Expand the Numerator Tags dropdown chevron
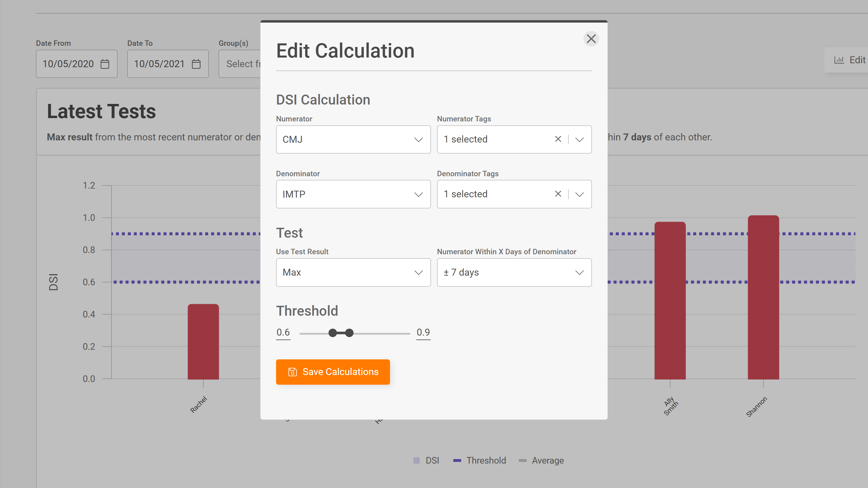868x488 pixels. tap(580, 139)
